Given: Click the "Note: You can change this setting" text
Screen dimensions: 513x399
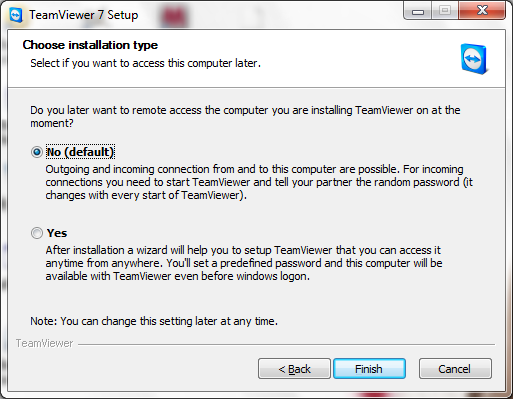Looking at the screenshot, I should click(x=154, y=321).
